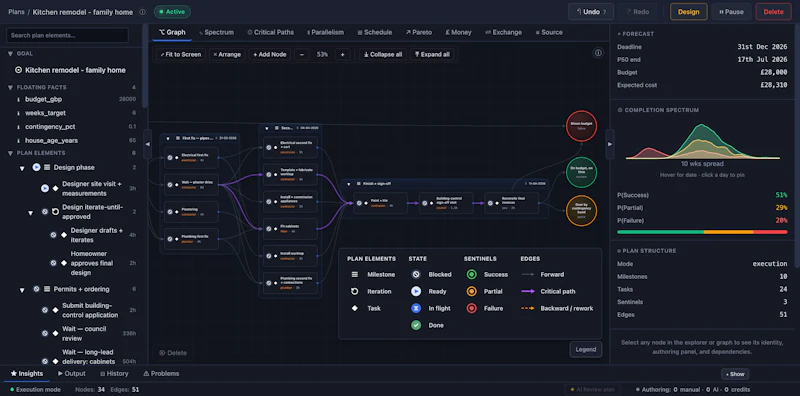800x396 pixels.
Task: Click the info icon beside the plan title
Action: coord(142,12)
